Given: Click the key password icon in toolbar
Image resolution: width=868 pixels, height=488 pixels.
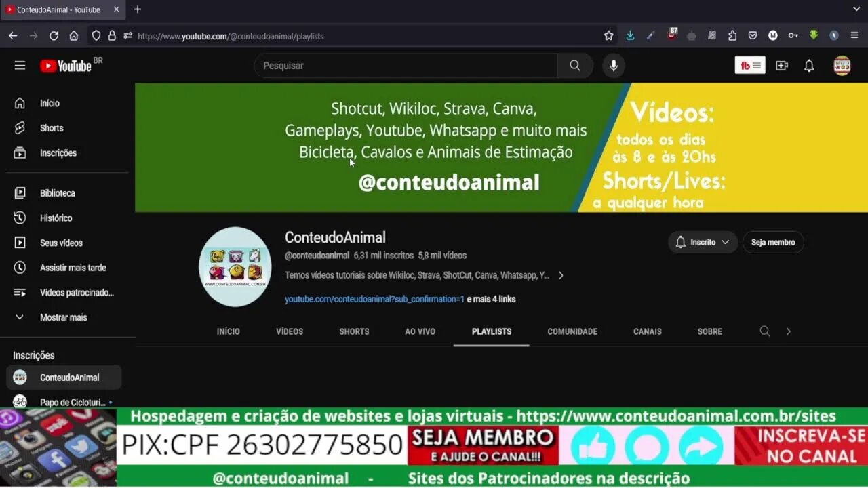Looking at the screenshot, I should coord(793,36).
